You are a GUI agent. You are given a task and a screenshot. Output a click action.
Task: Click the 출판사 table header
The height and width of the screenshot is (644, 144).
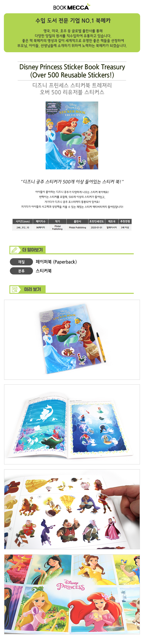click(x=78, y=221)
